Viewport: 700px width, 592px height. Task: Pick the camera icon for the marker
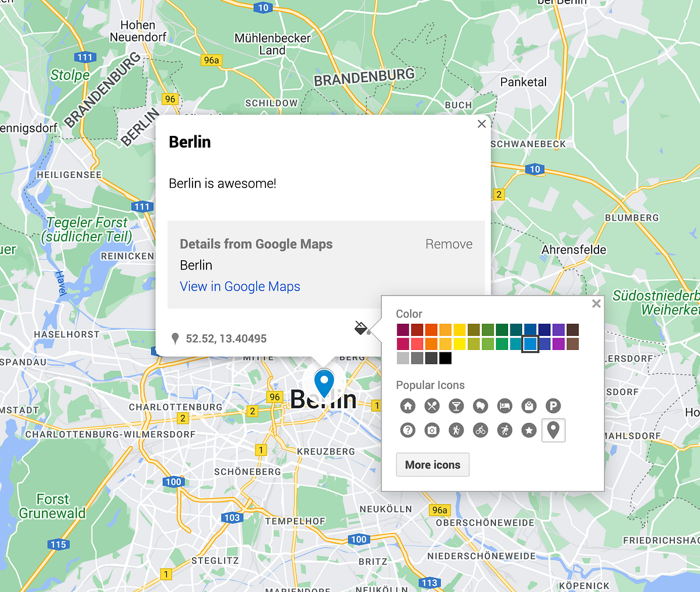(432, 430)
